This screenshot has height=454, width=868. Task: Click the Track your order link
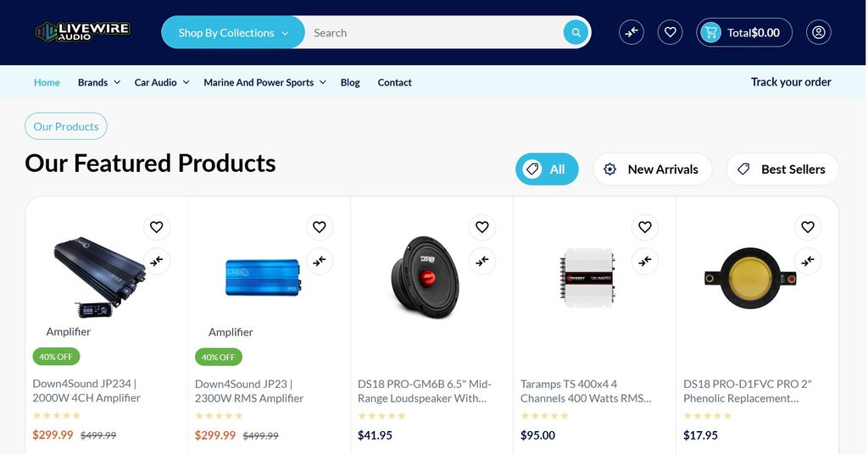[x=791, y=82]
